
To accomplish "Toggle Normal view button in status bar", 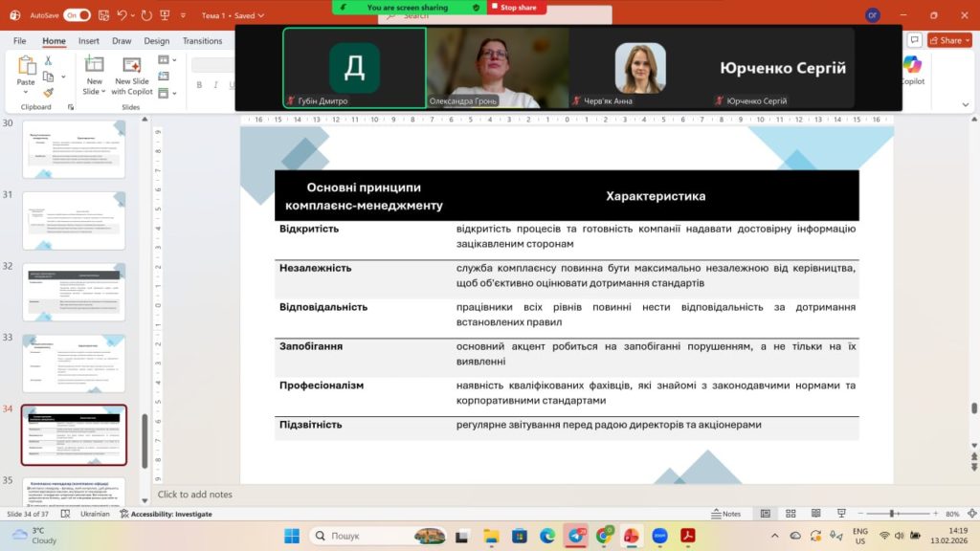I will 766,514.
